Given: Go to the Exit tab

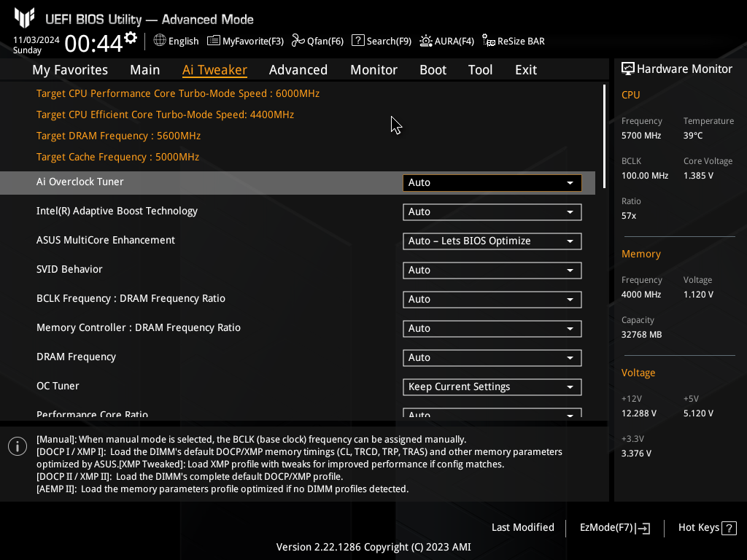Looking at the screenshot, I should pyautogui.click(x=526, y=70).
